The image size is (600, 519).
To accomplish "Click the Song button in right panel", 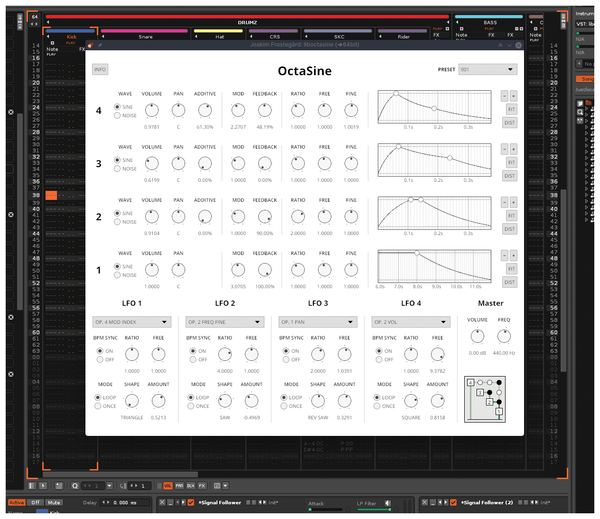I will tap(586, 79).
